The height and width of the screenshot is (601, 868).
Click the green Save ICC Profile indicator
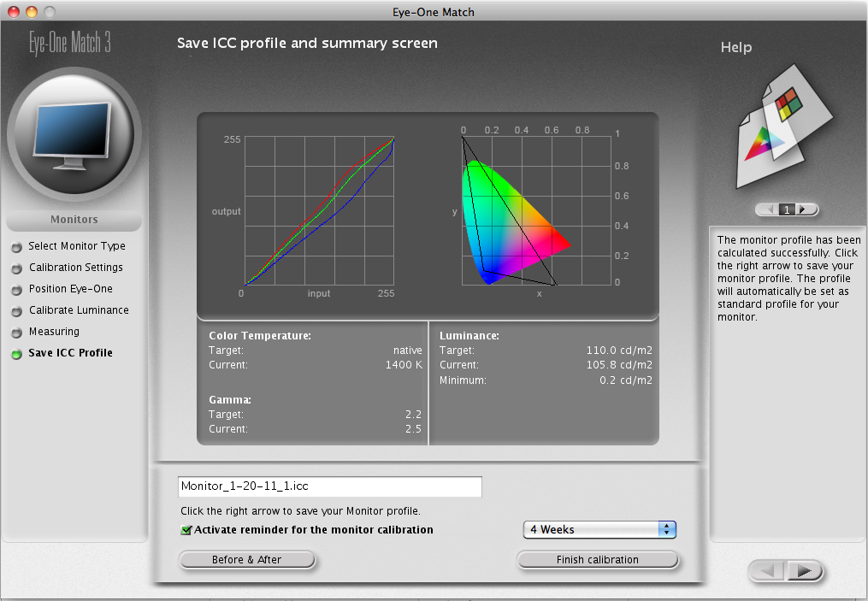coord(17,354)
